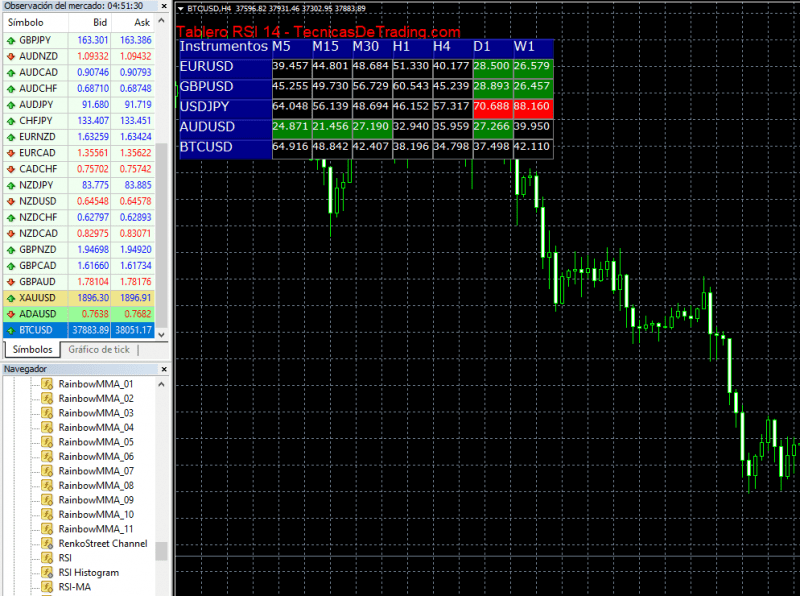The width and height of the screenshot is (800, 596).
Task: Click the indicator icon for RSI-MA
Action: click(x=47, y=587)
